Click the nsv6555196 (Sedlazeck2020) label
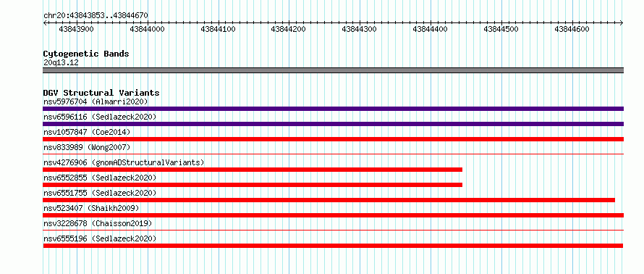 tap(100, 238)
